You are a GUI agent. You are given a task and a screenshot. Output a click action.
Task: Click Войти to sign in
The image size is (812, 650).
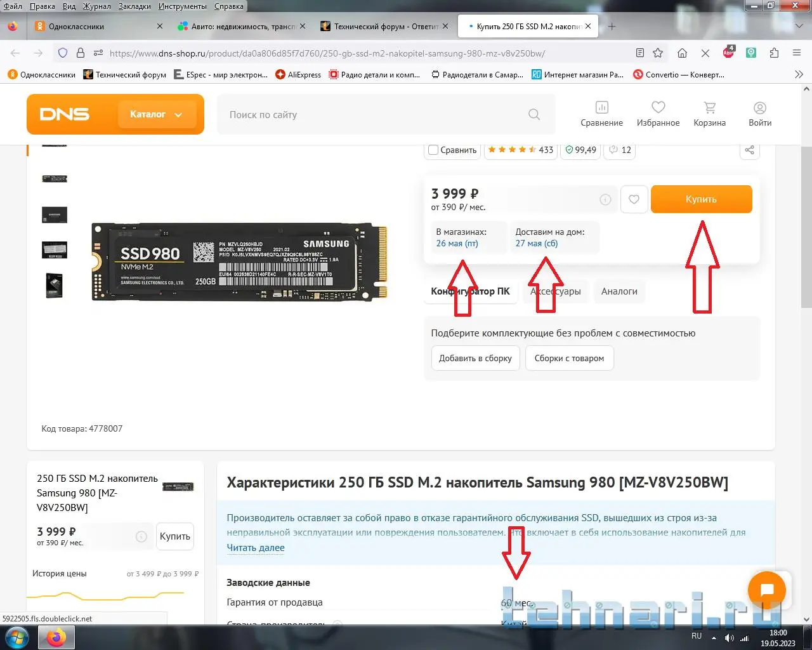pyautogui.click(x=760, y=114)
